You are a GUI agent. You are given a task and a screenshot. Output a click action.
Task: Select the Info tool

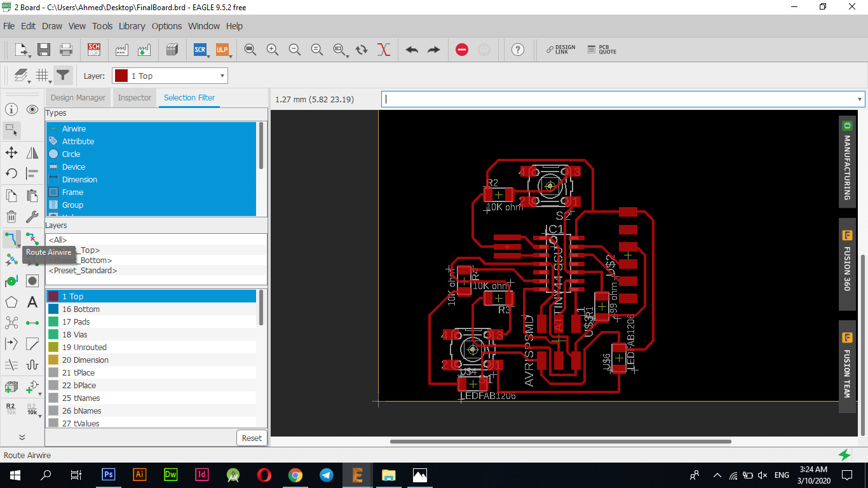(x=11, y=109)
